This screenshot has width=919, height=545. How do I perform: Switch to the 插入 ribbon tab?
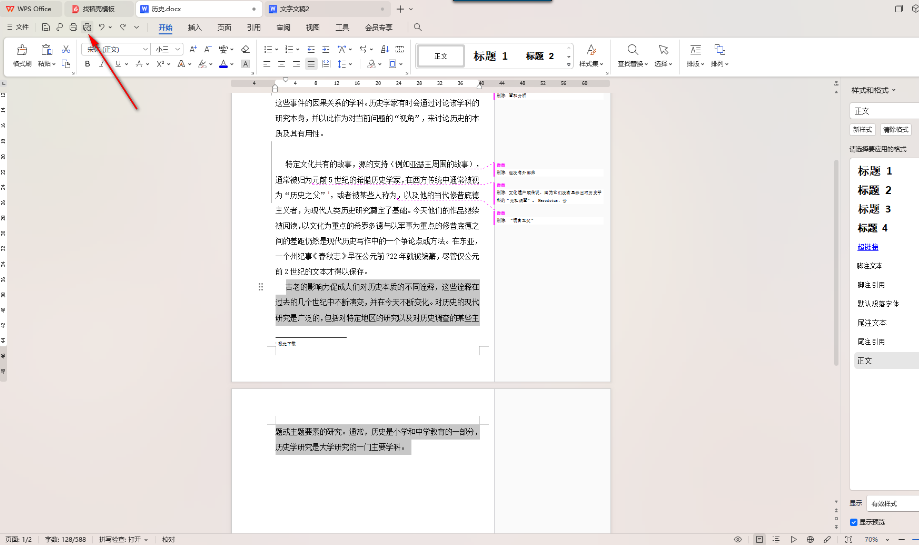coord(195,28)
